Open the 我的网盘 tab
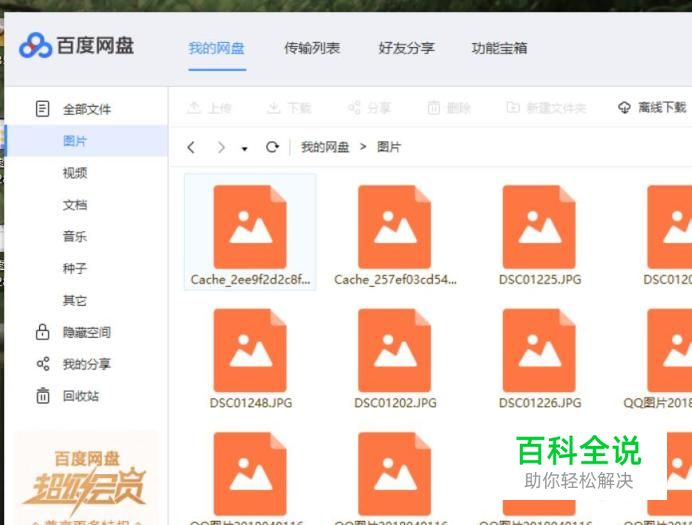Image resolution: width=692 pixels, height=525 pixels. (x=216, y=48)
